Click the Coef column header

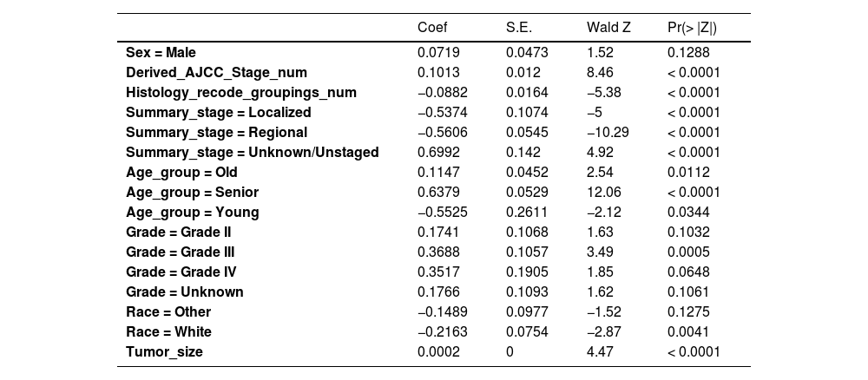click(432, 28)
